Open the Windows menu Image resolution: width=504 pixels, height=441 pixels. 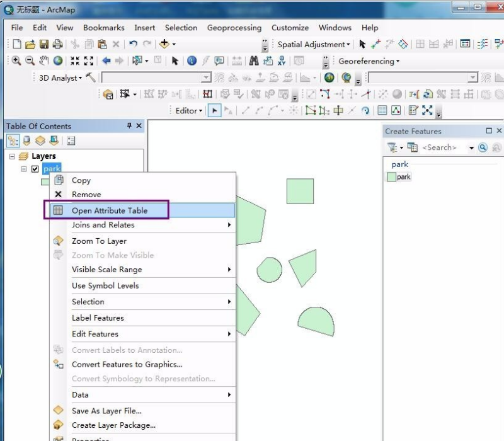pos(335,28)
